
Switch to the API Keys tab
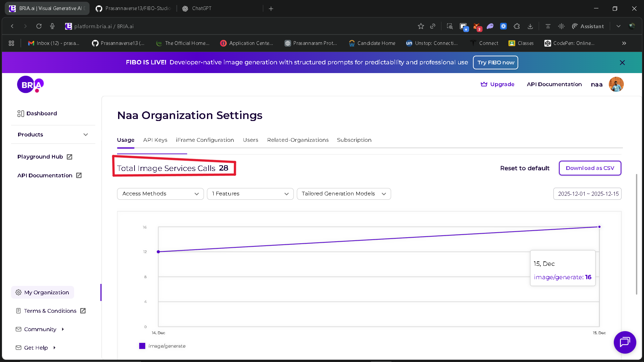click(x=155, y=140)
